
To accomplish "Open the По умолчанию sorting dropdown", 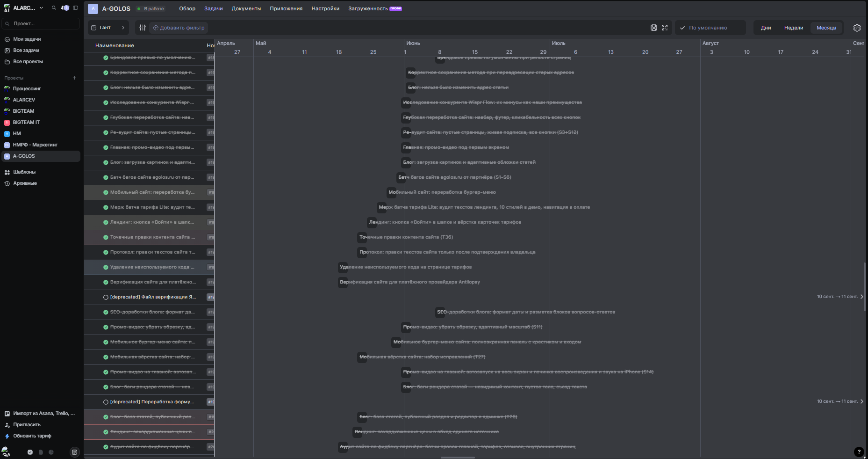I will click(x=710, y=28).
